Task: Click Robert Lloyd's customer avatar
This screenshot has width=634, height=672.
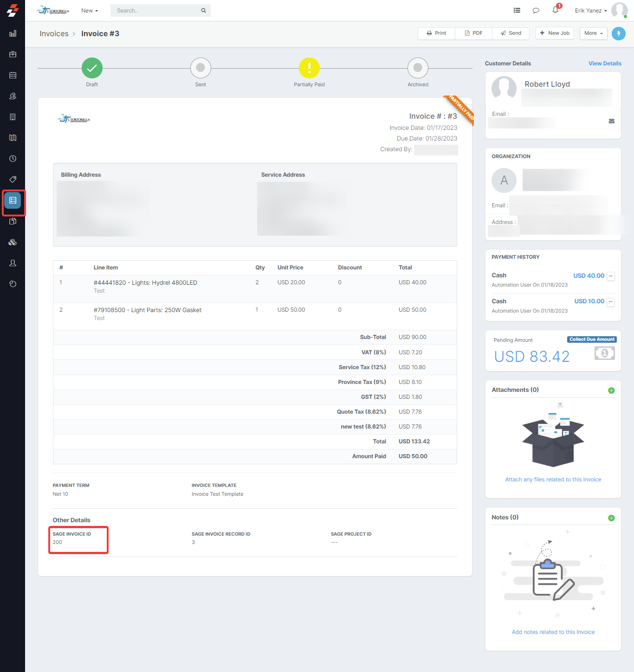Action: point(504,87)
